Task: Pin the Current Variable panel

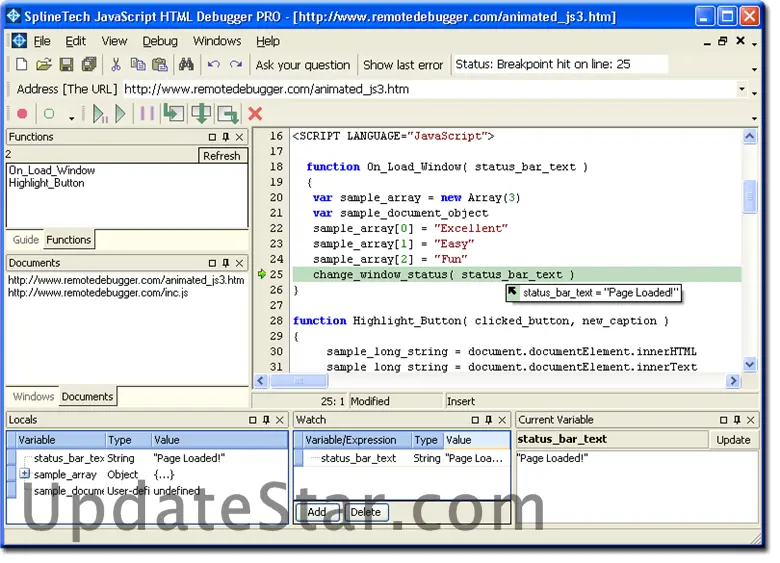Action: tap(737, 420)
